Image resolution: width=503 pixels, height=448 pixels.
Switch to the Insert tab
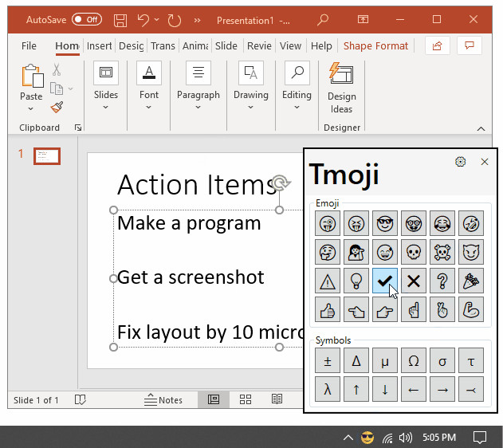coord(99,46)
